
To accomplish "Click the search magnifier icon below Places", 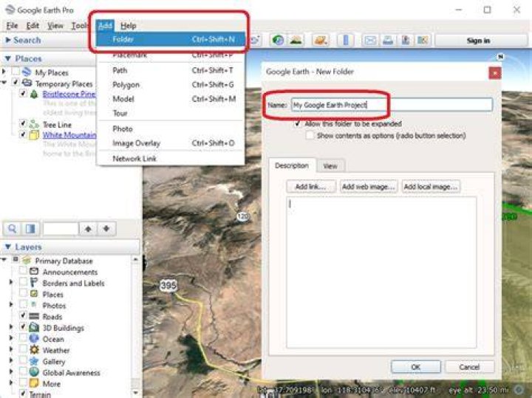I will tap(12, 229).
